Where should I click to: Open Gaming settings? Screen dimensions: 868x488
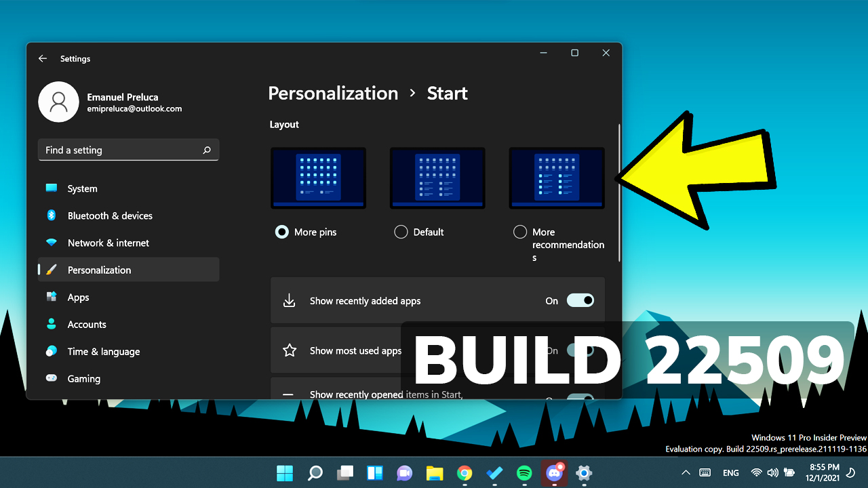click(83, 378)
